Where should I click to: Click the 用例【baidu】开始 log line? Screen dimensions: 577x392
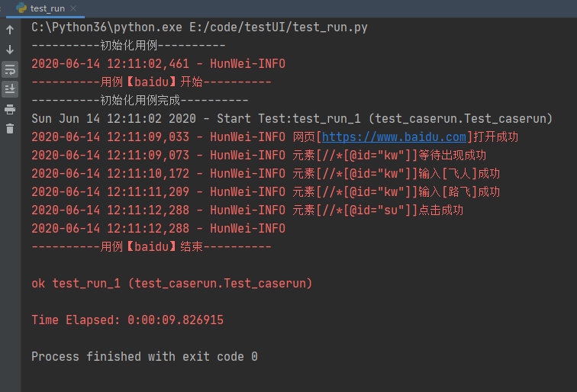pos(151,82)
